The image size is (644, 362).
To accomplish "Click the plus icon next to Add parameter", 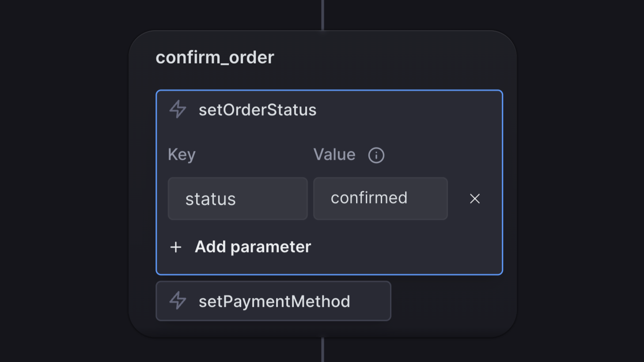I will pos(176,247).
